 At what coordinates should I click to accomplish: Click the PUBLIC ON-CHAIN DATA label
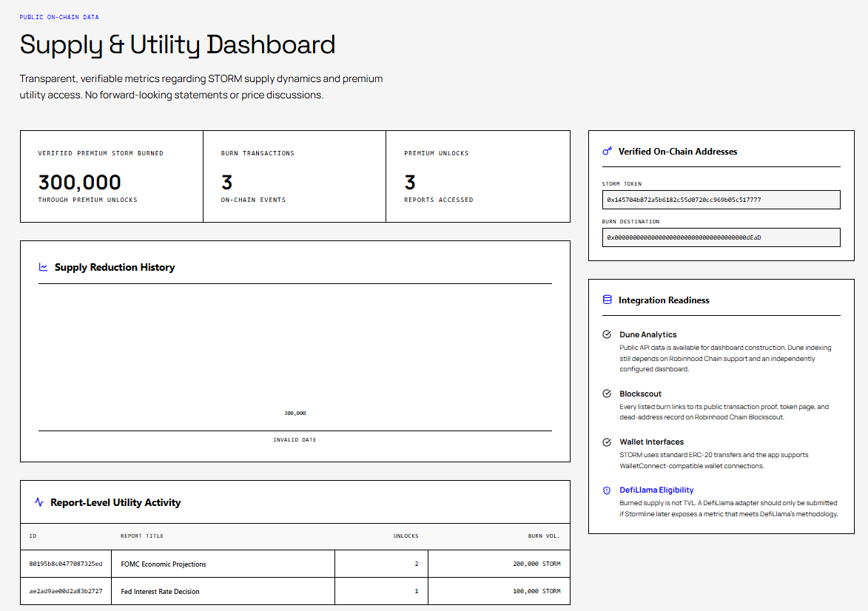pos(59,17)
